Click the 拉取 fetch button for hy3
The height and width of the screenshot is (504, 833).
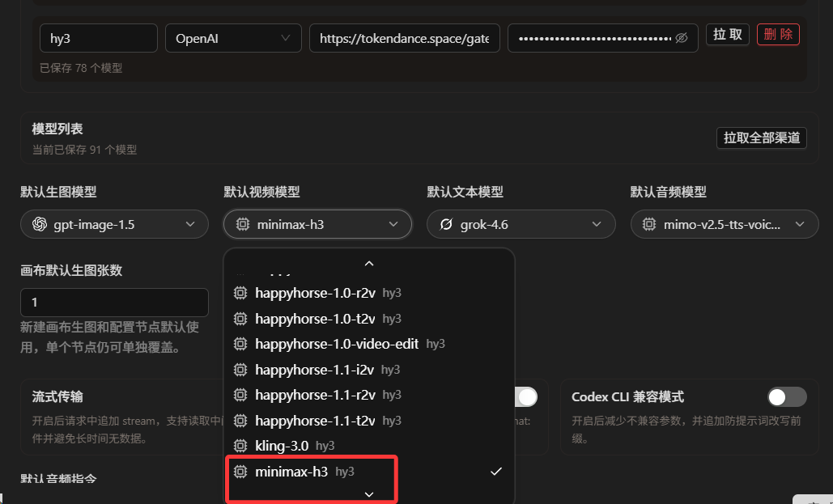pos(727,35)
